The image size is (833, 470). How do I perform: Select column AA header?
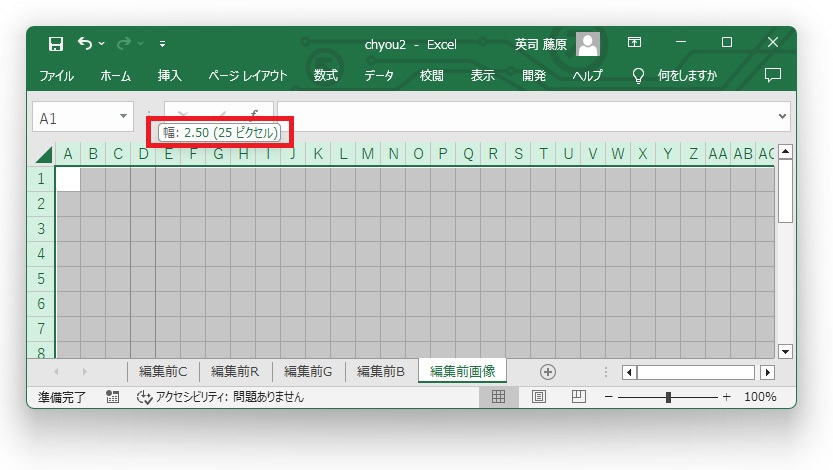tap(718, 154)
